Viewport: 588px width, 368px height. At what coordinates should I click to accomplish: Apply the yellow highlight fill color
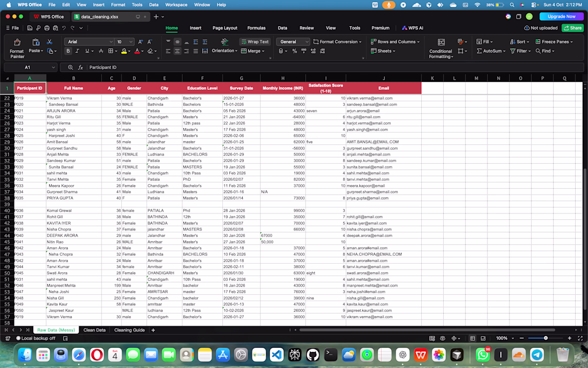click(124, 51)
